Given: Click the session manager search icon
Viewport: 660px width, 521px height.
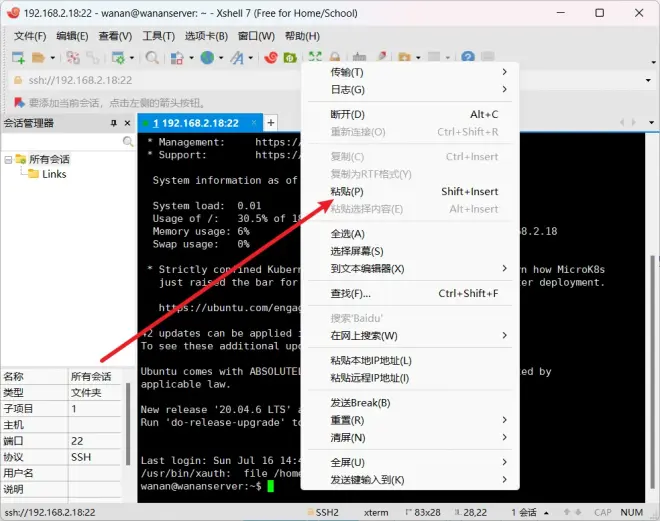Looking at the screenshot, I should click(128, 141).
